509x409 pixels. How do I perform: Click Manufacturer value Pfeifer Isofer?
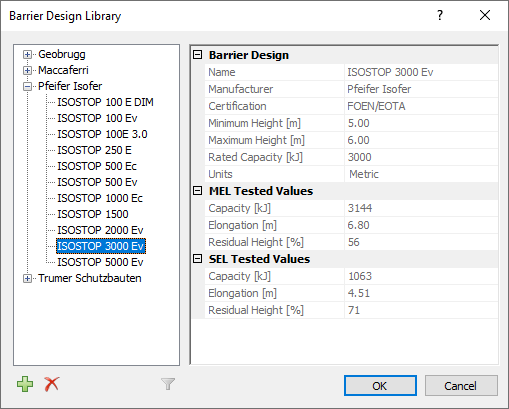click(379, 89)
